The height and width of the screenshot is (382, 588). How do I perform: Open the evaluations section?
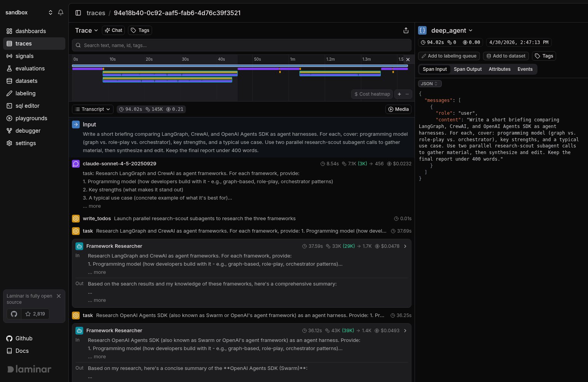(34, 68)
